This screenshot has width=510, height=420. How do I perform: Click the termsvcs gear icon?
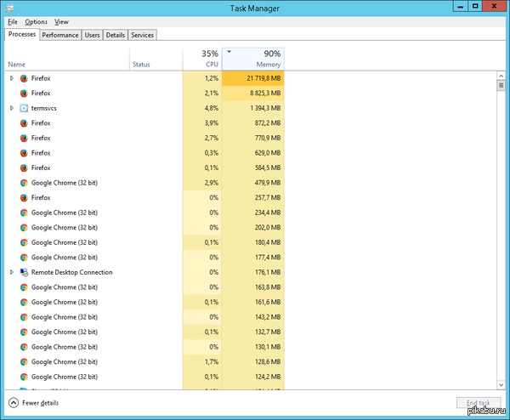(24, 108)
